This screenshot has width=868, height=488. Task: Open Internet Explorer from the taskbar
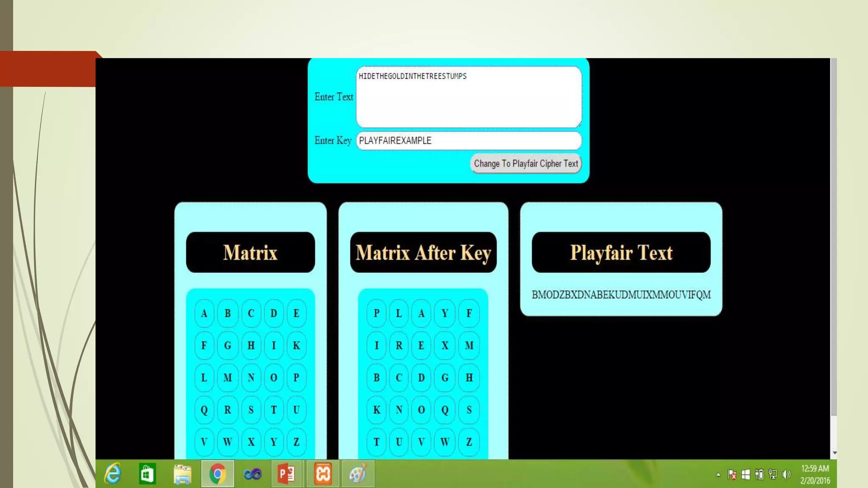(x=113, y=474)
